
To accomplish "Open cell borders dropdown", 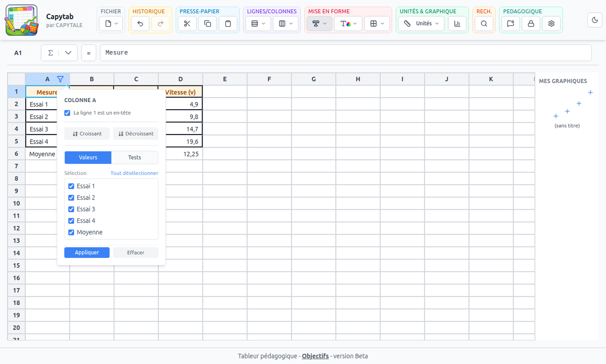I will tap(377, 24).
